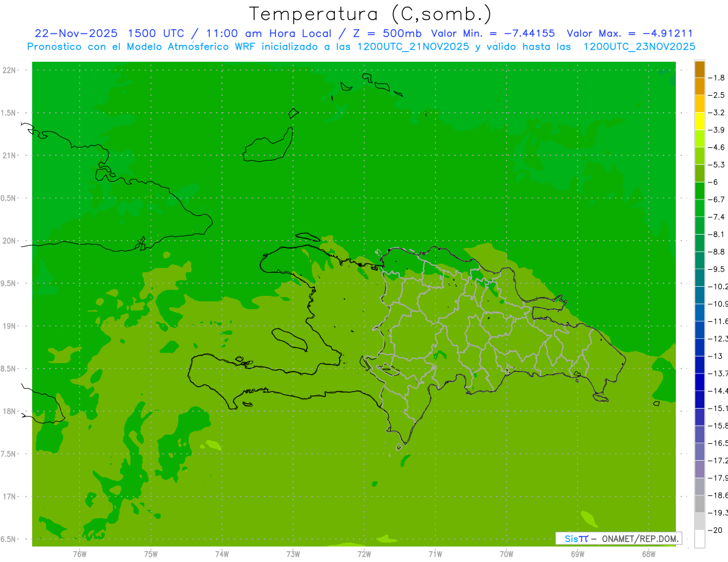
Task: Click the "-7.4" legend value
Action: (718, 217)
